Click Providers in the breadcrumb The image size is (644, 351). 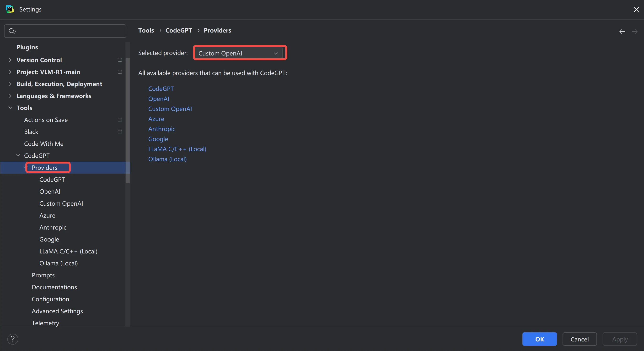[x=217, y=30]
